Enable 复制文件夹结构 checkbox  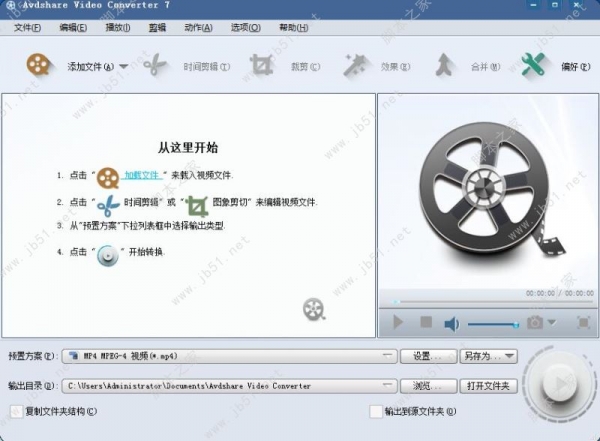(16, 412)
